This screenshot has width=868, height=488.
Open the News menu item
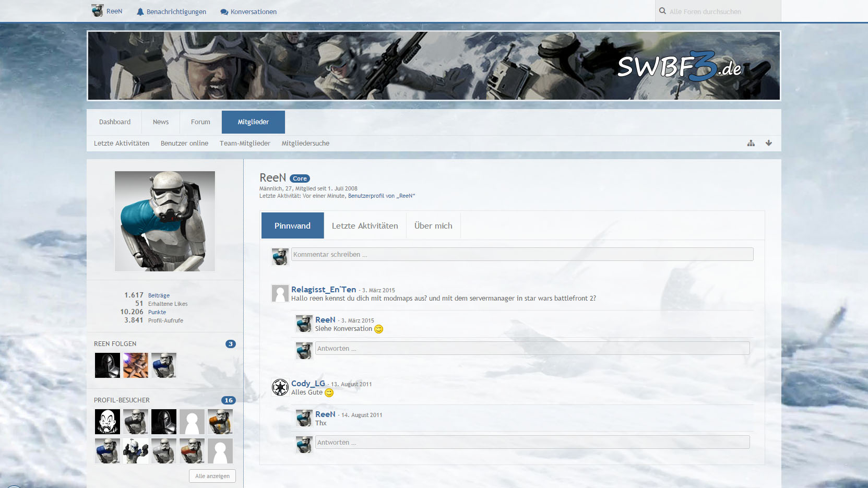(x=161, y=122)
